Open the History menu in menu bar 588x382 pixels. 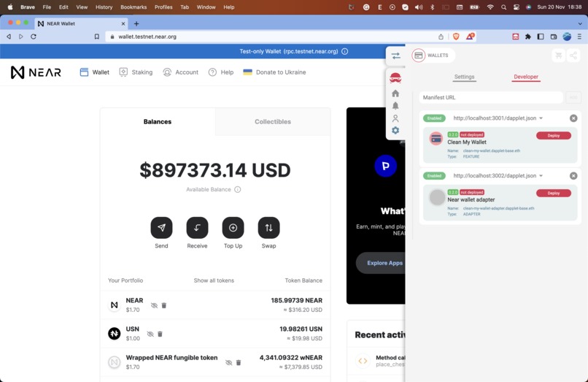click(104, 7)
